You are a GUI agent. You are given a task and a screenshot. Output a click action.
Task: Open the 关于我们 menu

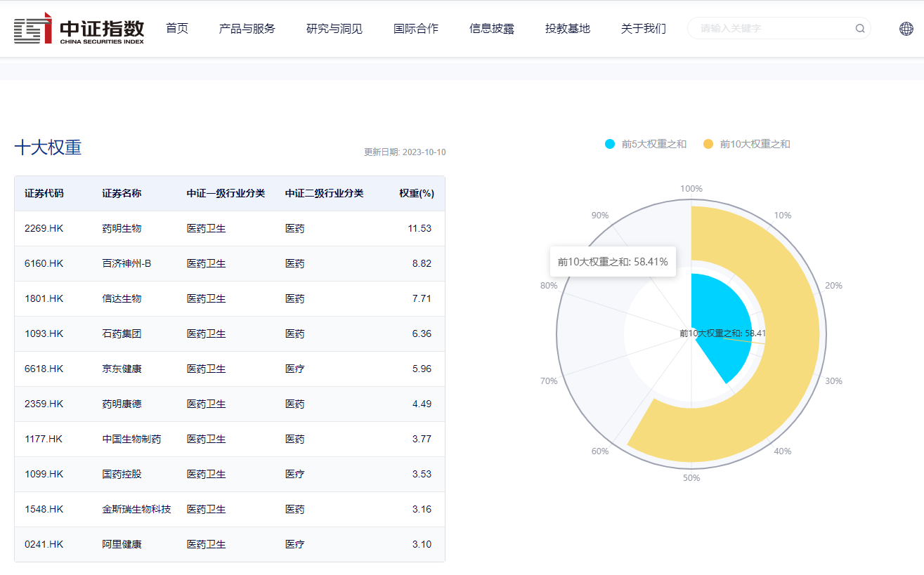coord(644,29)
